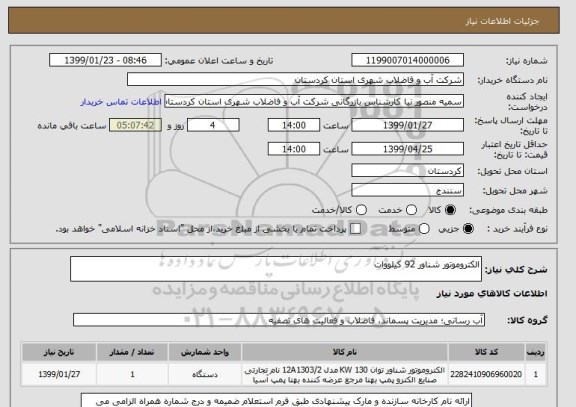Screen dimensions: 576x407
Task: Select the جزیی purchase type radio
Action: [x=468, y=228]
